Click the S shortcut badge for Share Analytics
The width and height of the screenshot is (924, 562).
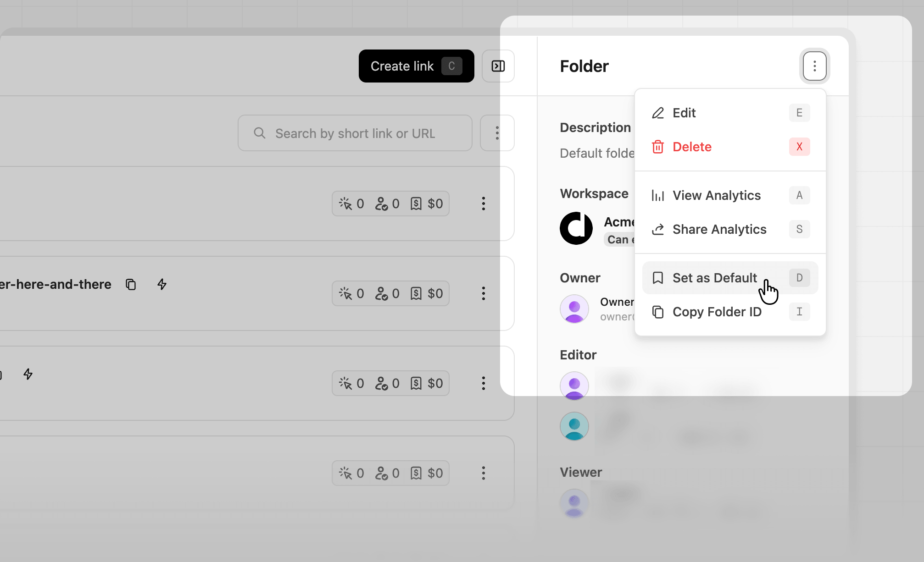click(799, 229)
